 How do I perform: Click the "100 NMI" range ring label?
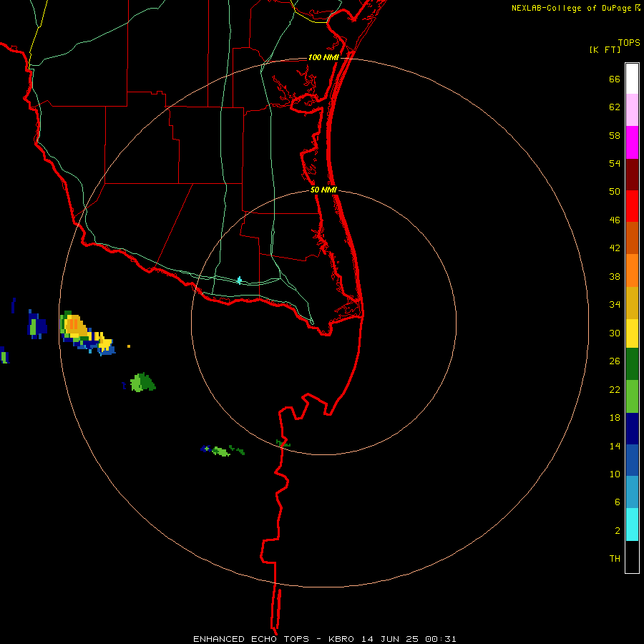click(323, 57)
